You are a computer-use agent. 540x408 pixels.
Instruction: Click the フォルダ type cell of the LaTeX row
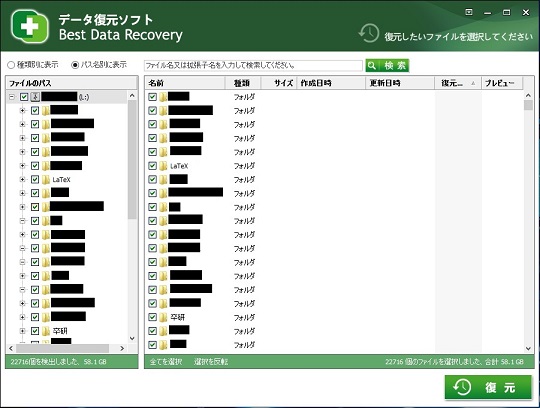click(244, 166)
